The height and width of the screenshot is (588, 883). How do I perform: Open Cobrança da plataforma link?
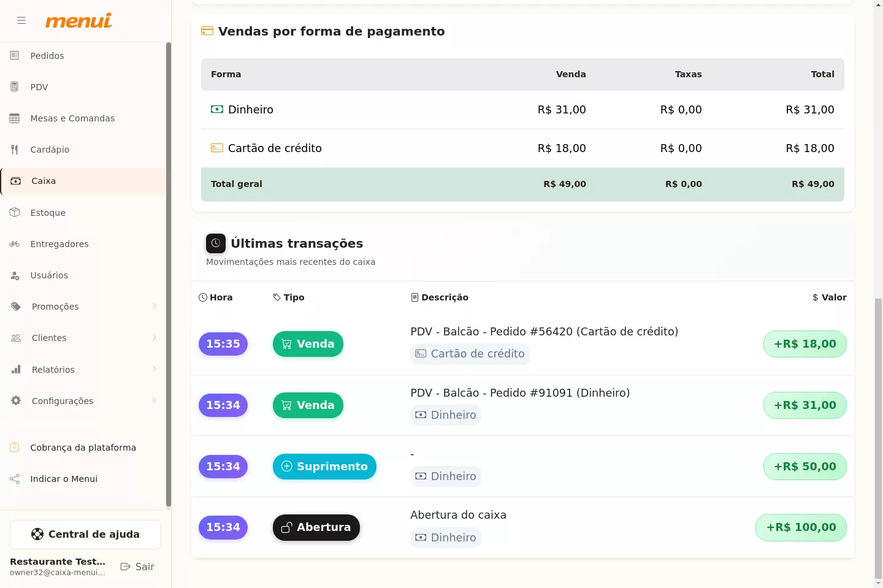[x=83, y=448]
